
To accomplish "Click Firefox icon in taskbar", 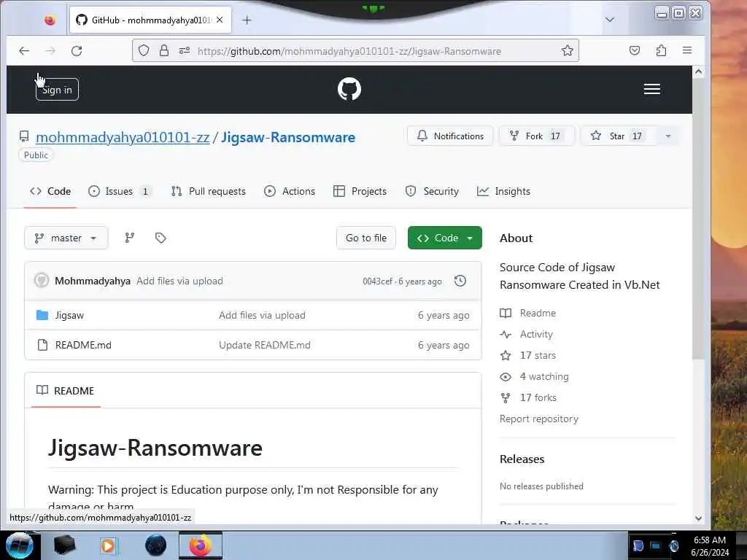I will [200, 545].
